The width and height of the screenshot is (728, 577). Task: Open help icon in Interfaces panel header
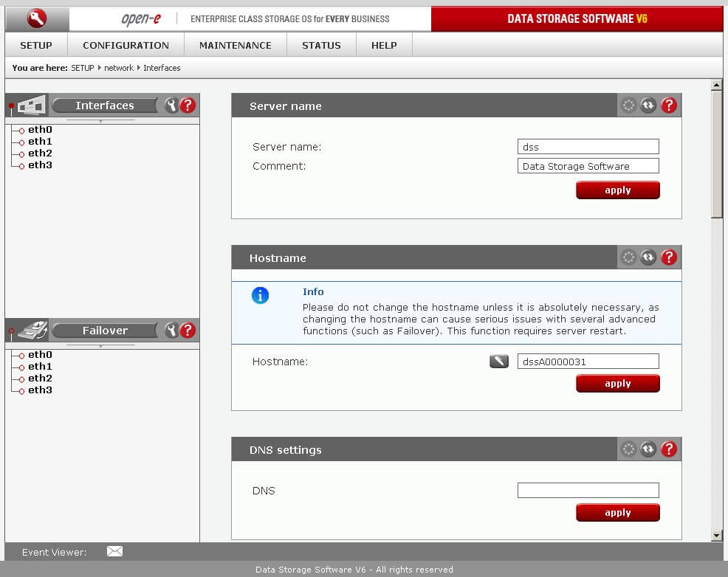pyautogui.click(x=188, y=106)
